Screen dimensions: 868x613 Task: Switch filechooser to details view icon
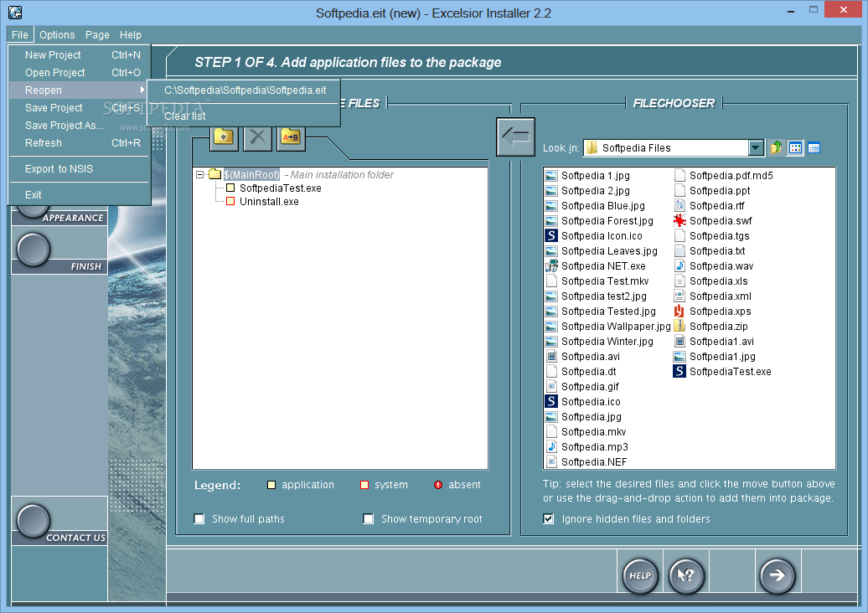814,147
